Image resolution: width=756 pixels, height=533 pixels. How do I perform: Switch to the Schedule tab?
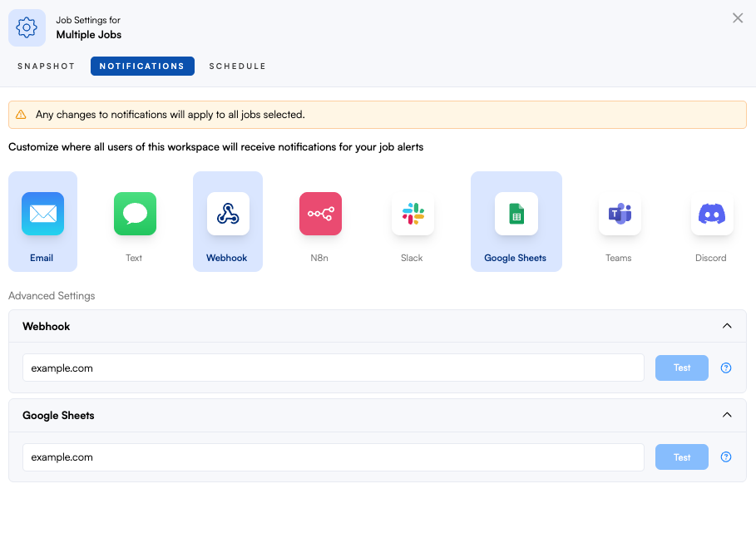237,67
